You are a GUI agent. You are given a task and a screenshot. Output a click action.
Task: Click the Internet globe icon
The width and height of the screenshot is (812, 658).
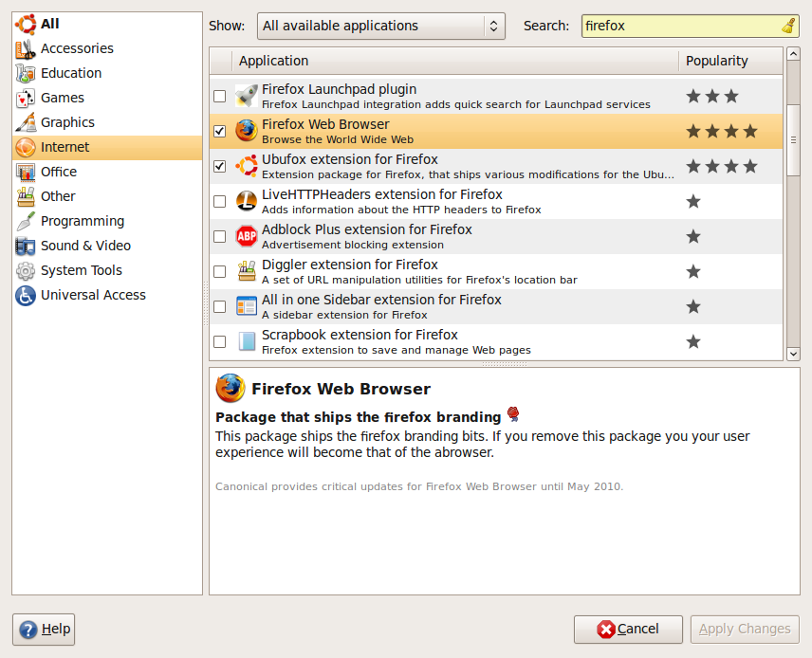pos(26,147)
